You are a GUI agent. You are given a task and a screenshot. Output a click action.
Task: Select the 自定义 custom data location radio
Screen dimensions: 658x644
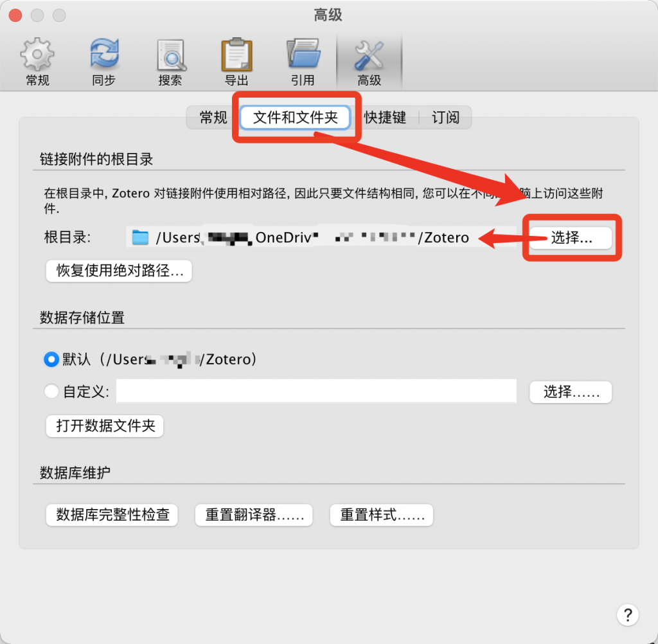coord(51,391)
